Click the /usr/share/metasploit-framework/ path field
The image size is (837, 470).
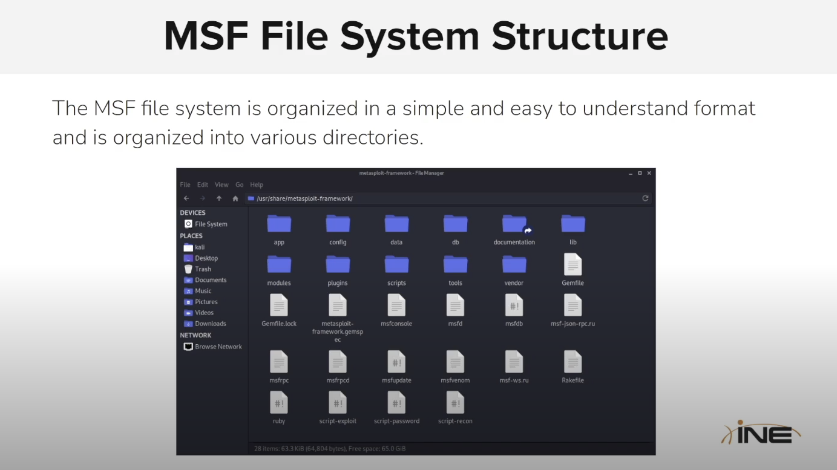point(440,198)
